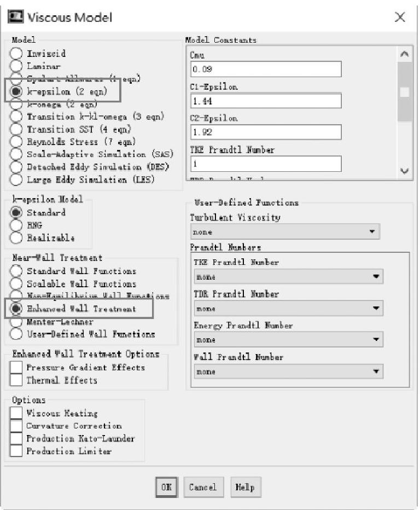Choose Large Eddy Simulation (LES)
The image size is (420, 510).
(16, 179)
